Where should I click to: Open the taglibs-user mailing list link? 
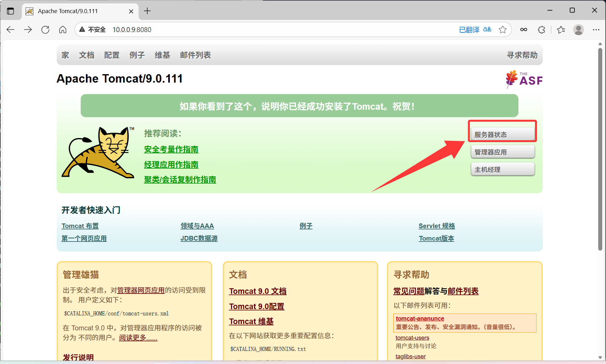click(x=411, y=357)
